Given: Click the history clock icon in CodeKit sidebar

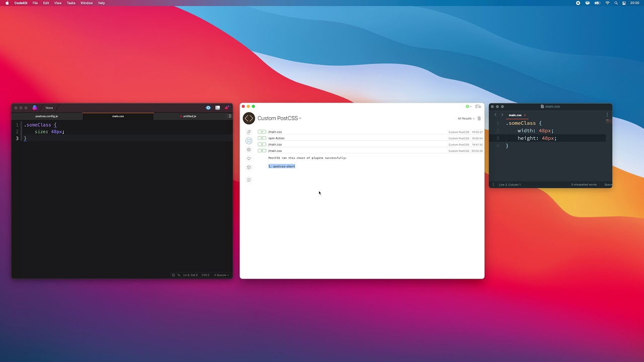Looking at the screenshot, I should click(x=249, y=180).
